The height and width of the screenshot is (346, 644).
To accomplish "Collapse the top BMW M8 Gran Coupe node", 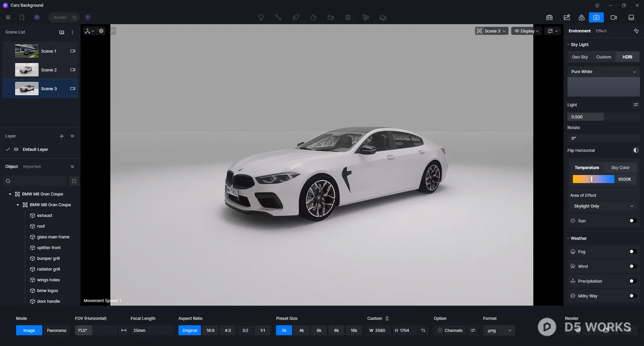I will pyautogui.click(x=10, y=194).
